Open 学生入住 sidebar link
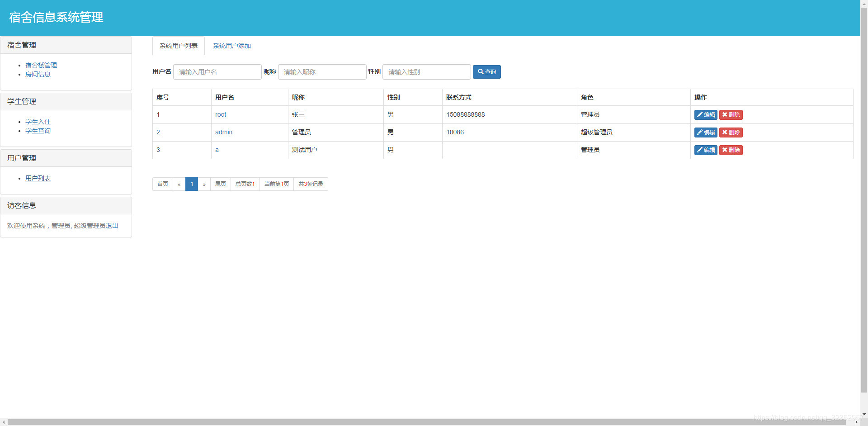 tap(38, 122)
